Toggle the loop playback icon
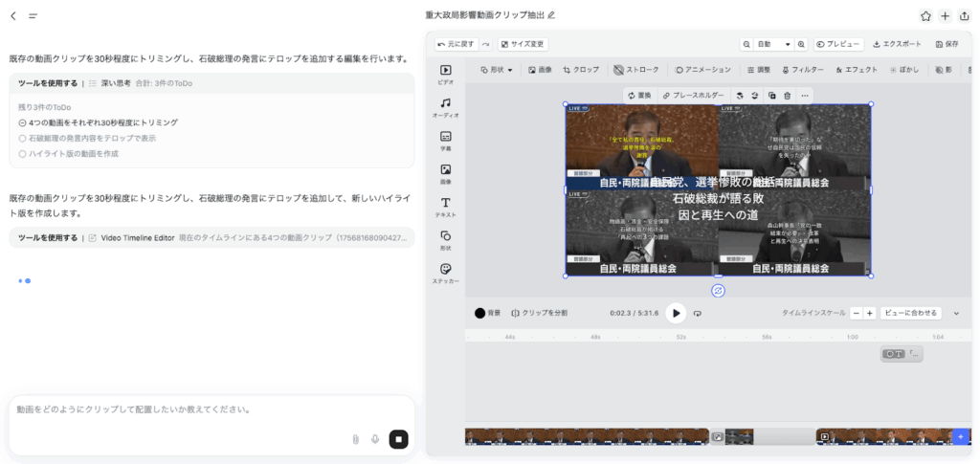 coord(698,313)
